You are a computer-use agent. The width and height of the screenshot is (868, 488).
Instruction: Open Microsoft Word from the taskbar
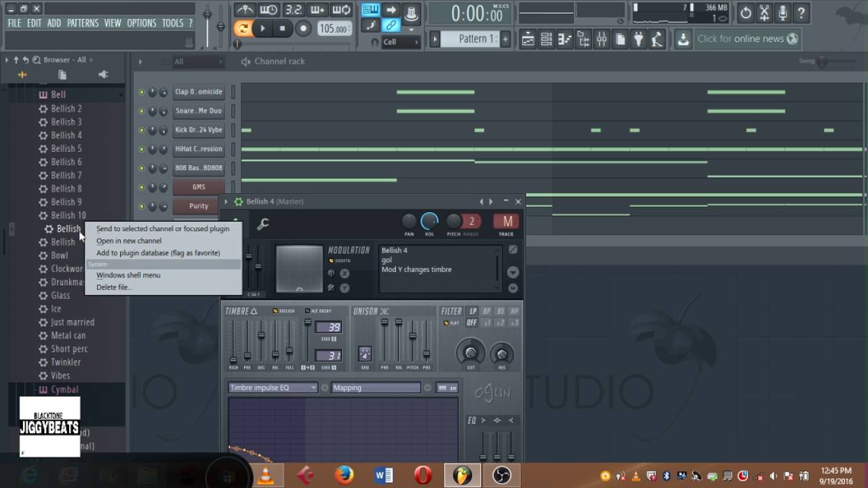pyautogui.click(x=384, y=475)
